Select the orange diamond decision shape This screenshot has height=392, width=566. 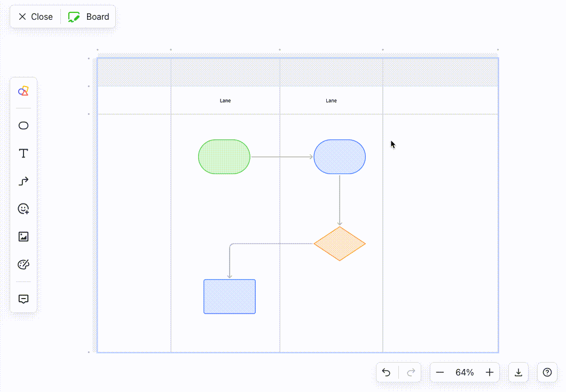tap(340, 244)
